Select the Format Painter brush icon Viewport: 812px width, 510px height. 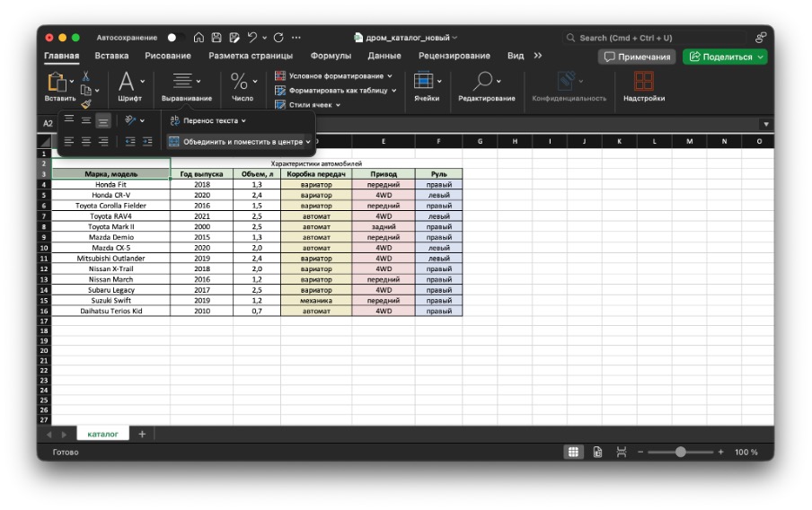click(86, 104)
